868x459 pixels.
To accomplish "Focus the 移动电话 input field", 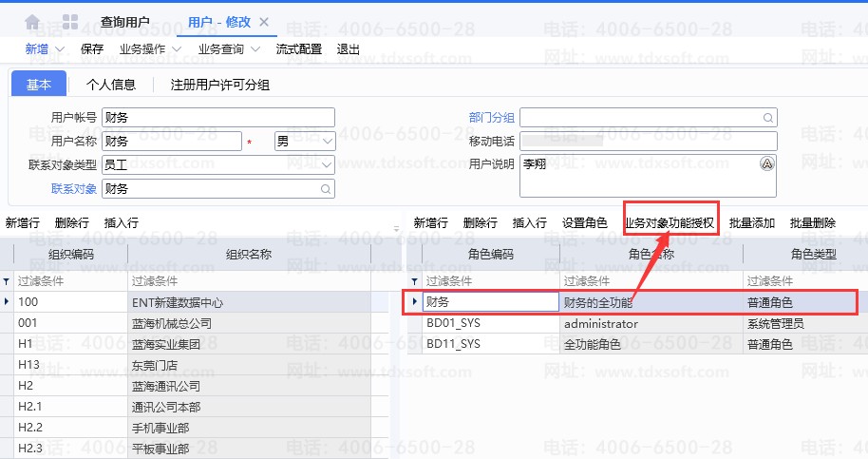I will click(649, 142).
